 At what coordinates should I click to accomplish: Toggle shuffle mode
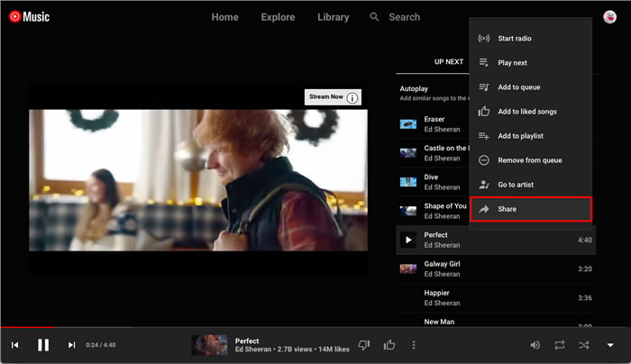click(x=584, y=345)
